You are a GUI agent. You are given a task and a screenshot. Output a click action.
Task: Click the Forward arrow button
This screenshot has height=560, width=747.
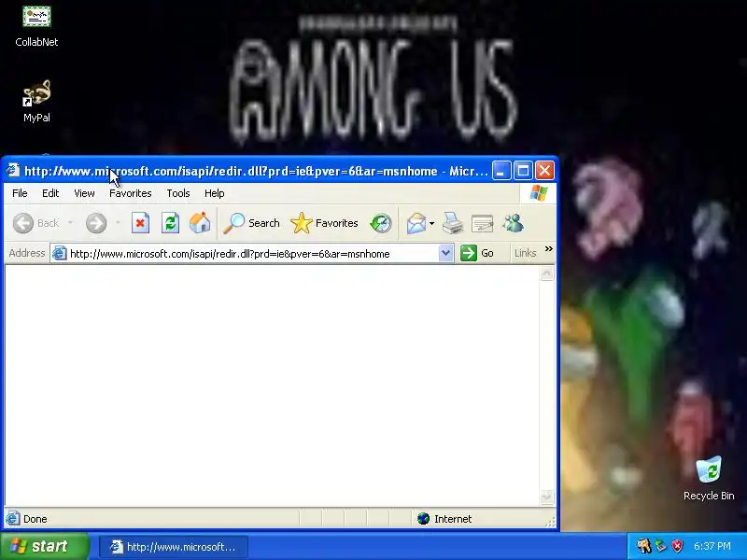96,223
